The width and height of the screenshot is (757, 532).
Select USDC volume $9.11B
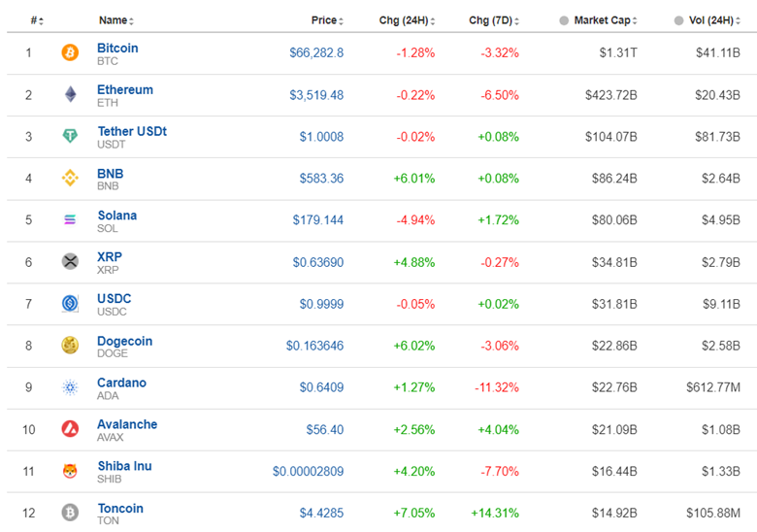point(721,304)
